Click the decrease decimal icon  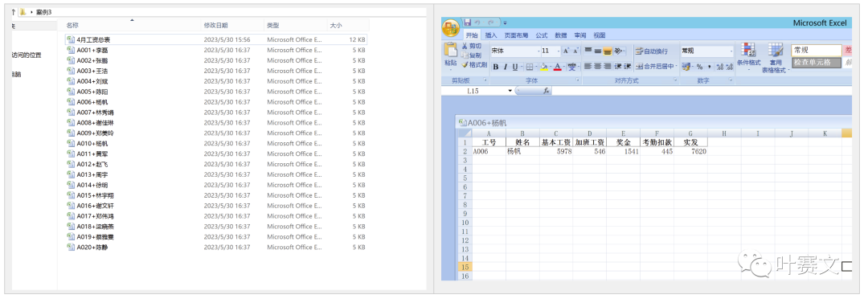point(730,67)
